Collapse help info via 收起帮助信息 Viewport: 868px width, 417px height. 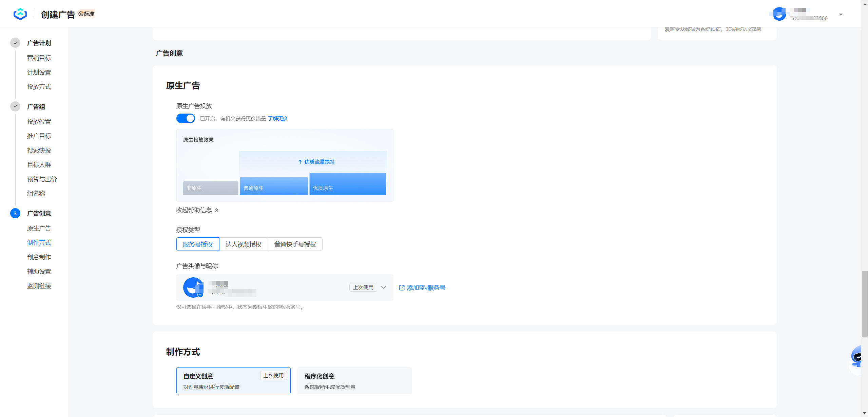click(197, 210)
